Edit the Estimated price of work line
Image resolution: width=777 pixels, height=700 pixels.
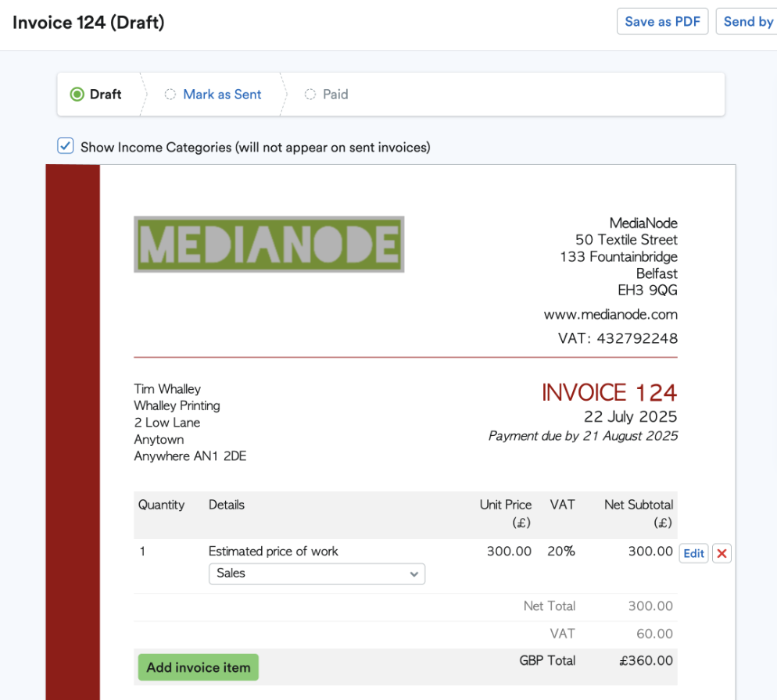[693, 553]
